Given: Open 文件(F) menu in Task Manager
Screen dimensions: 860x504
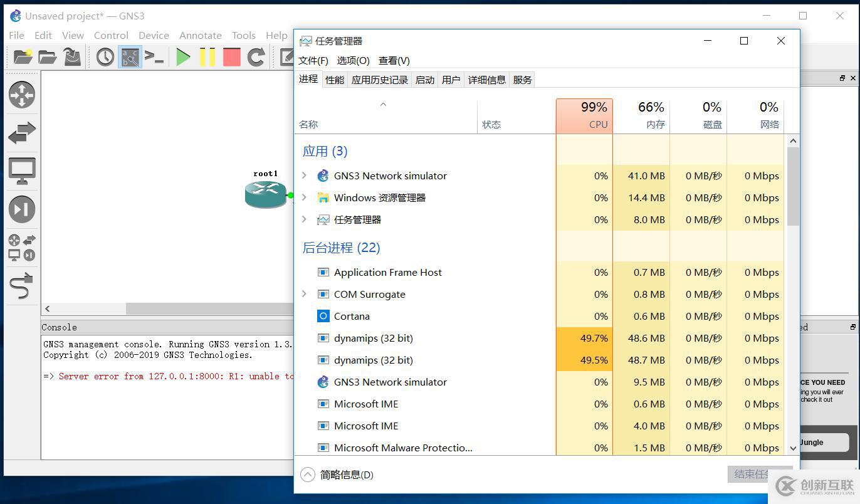Looking at the screenshot, I should (313, 60).
